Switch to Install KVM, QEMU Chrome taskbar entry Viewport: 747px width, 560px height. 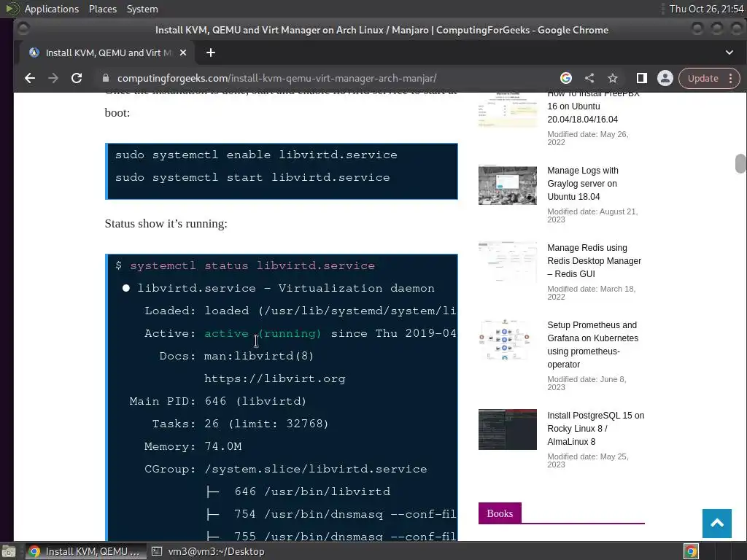pyautogui.click(x=85, y=551)
